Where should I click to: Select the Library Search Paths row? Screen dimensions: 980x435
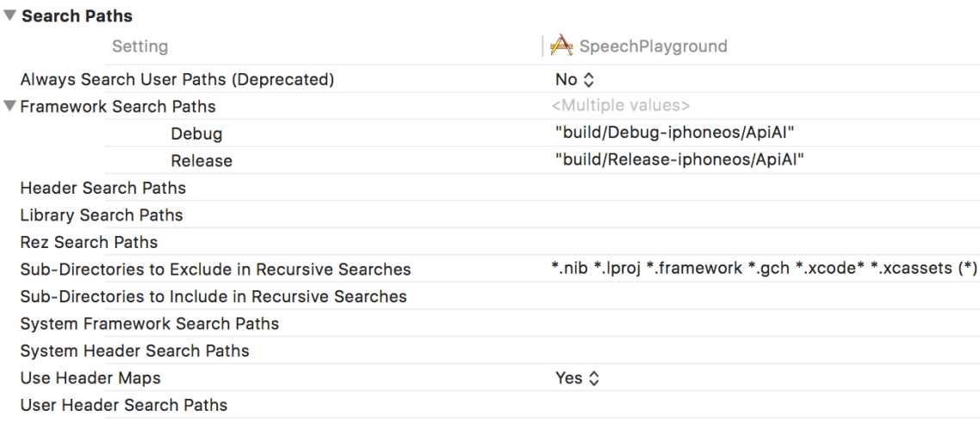tap(102, 214)
